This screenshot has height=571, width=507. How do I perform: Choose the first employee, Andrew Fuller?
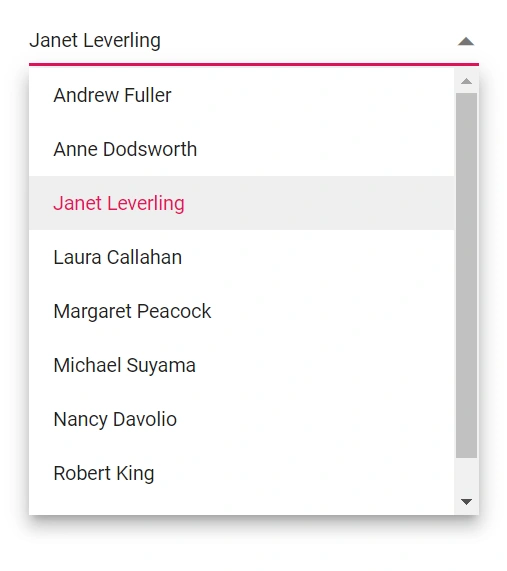[241, 95]
